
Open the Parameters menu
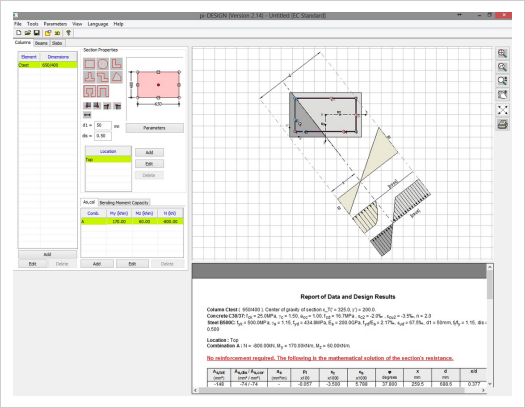pos(55,24)
